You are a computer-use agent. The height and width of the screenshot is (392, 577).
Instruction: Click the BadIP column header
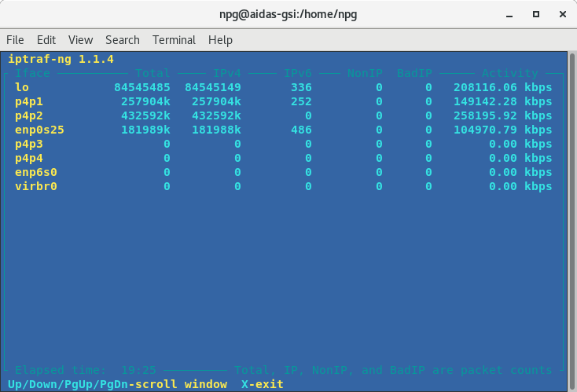coord(414,73)
